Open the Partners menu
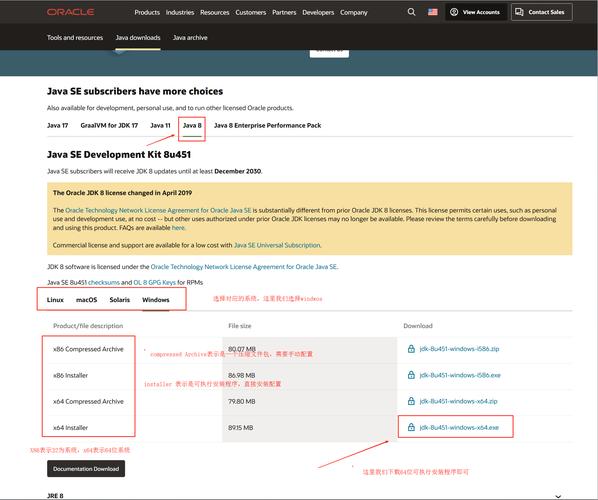This screenshot has width=598, height=500. click(x=284, y=12)
